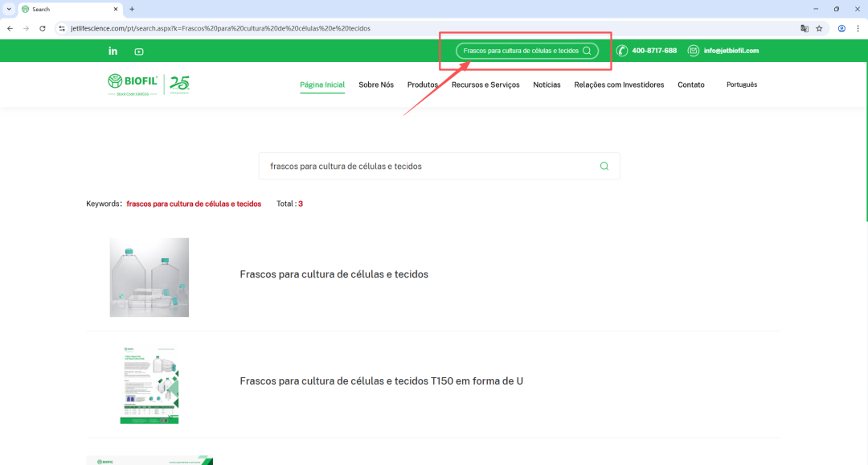The image size is (868, 465).
Task: Click the phone icon beside 400-8717-688
Action: pyautogui.click(x=621, y=51)
